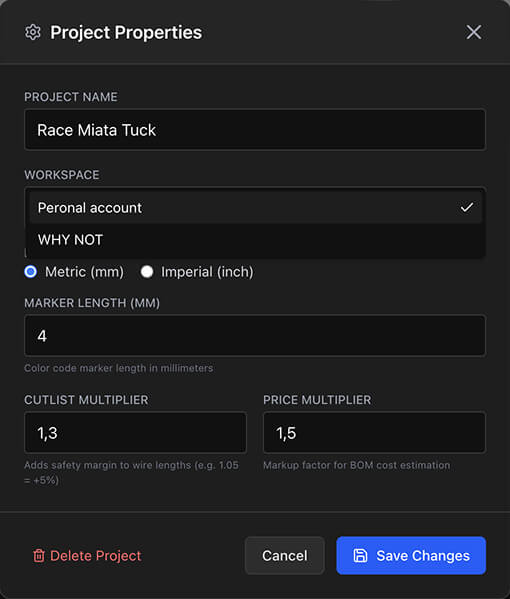This screenshot has height=599, width=510.
Task: Click the Metric (mm) label text
Action: coord(84,272)
